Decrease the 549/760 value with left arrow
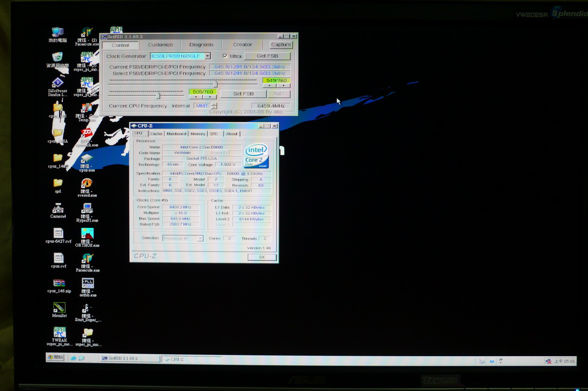 click(x=269, y=85)
